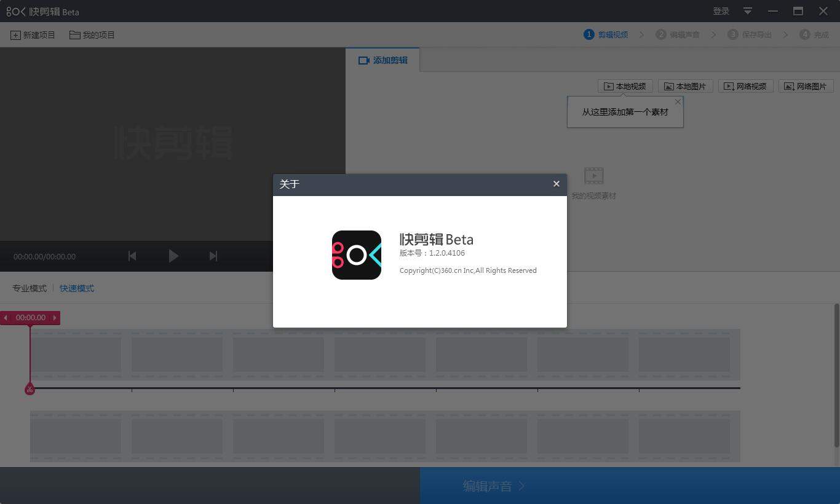The width and height of the screenshot is (840, 504).
Task: Click the 本地图片 icon to add local image
Action: pos(684,86)
